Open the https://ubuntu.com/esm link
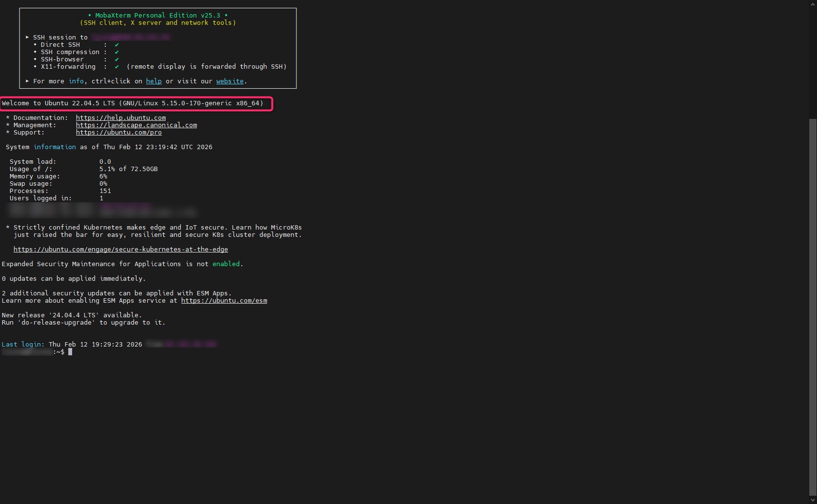The image size is (817, 504). [224, 301]
